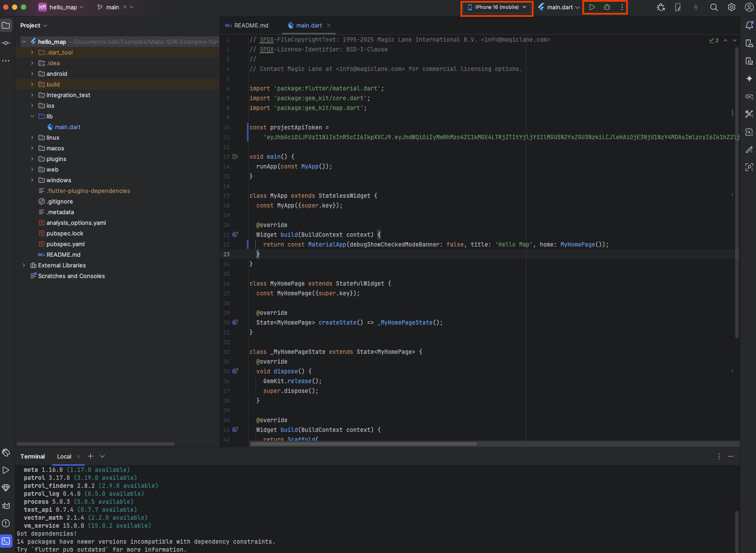Run the app with the green play button
Screen dimensions: 756x553
(592, 7)
